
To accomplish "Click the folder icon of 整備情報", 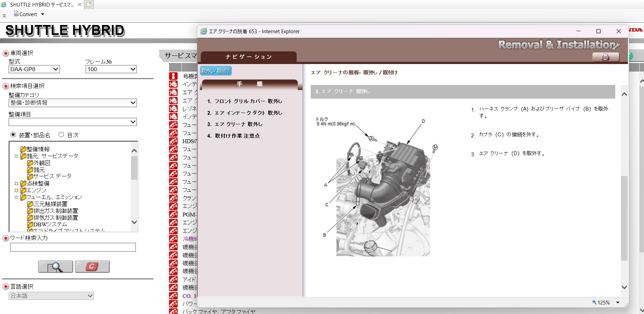I will pyautogui.click(x=23, y=149).
